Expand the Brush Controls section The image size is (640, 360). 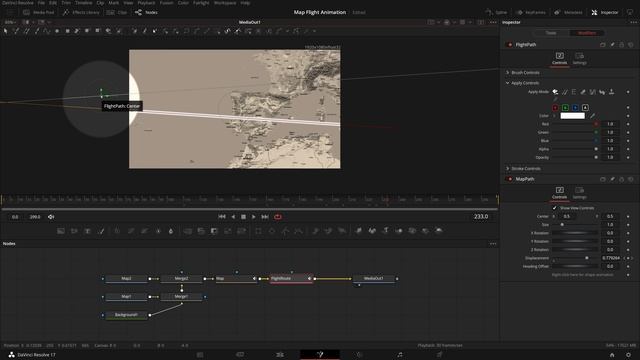[507, 72]
